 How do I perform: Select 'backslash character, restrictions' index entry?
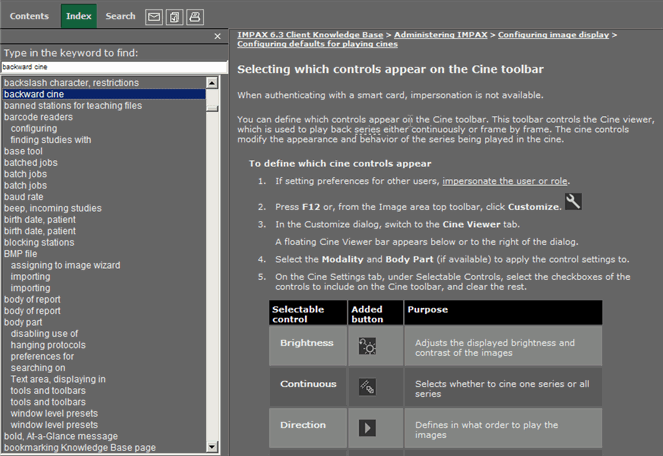coord(71,82)
